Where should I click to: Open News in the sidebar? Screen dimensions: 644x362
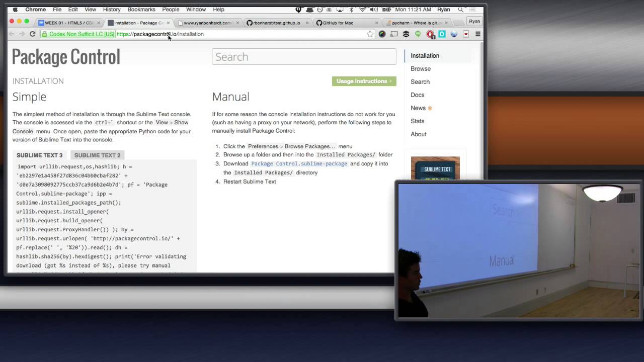[418, 108]
